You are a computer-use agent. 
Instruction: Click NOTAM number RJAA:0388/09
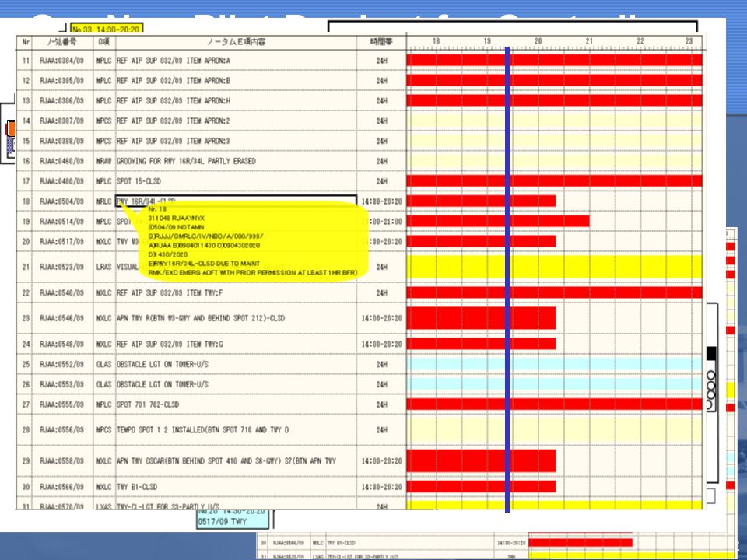[x=62, y=141]
